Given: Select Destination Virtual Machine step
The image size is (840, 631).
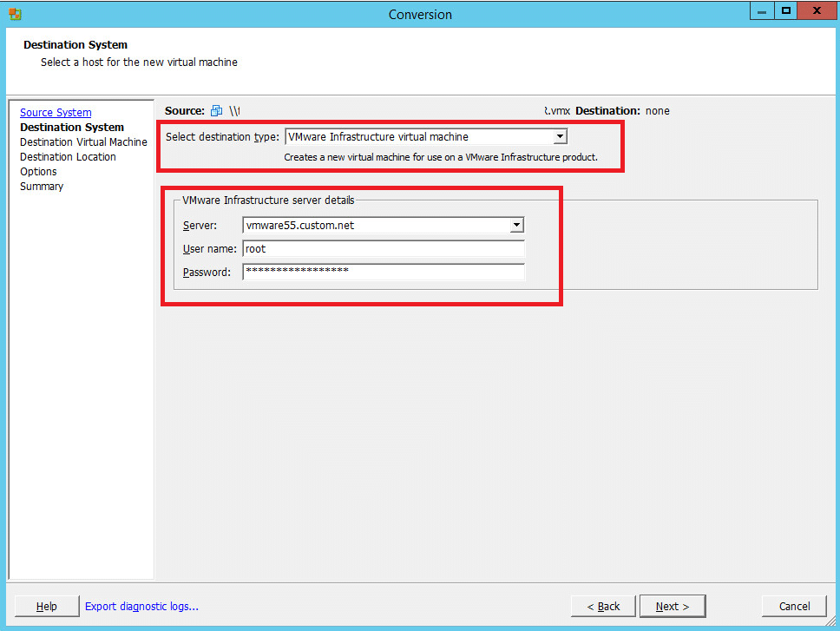Looking at the screenshot, I should pyautogui.click(x=83, y=142).
